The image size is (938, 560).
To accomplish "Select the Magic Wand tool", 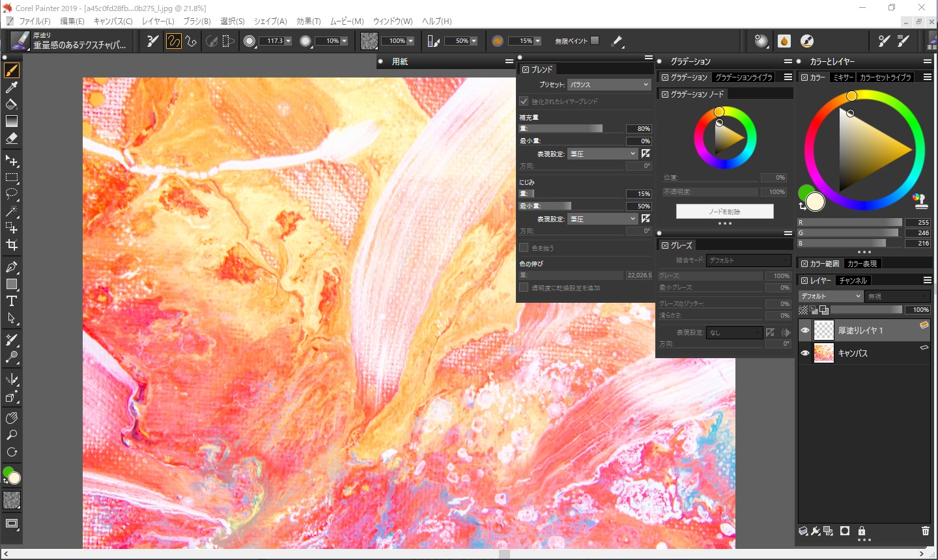I will pyautogui.click(x=12, y=211).
